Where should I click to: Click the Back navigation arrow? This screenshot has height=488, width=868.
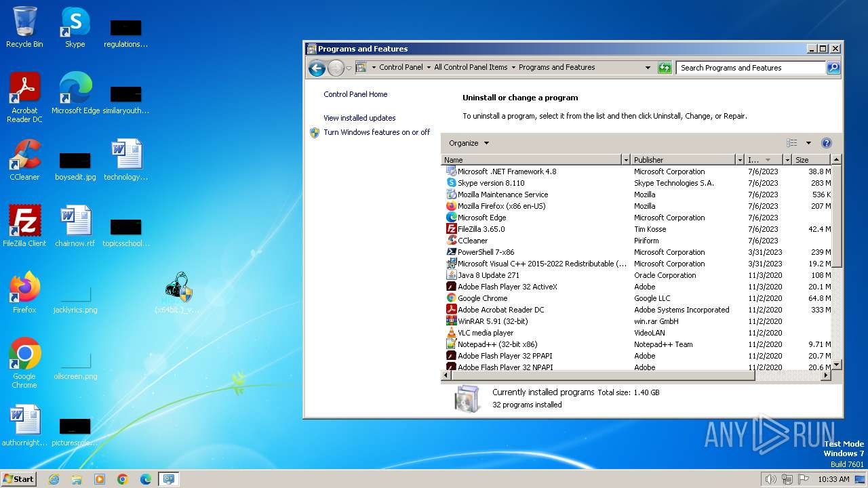point(317,68)
